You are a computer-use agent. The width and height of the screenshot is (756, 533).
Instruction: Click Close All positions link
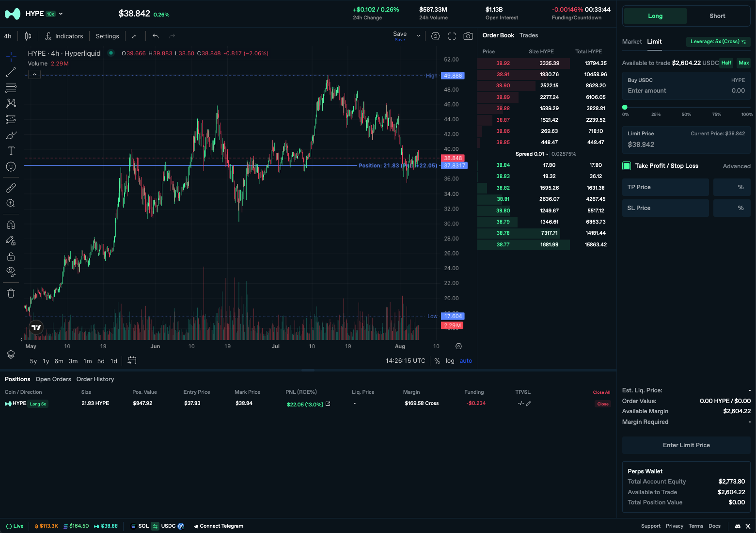601,392
